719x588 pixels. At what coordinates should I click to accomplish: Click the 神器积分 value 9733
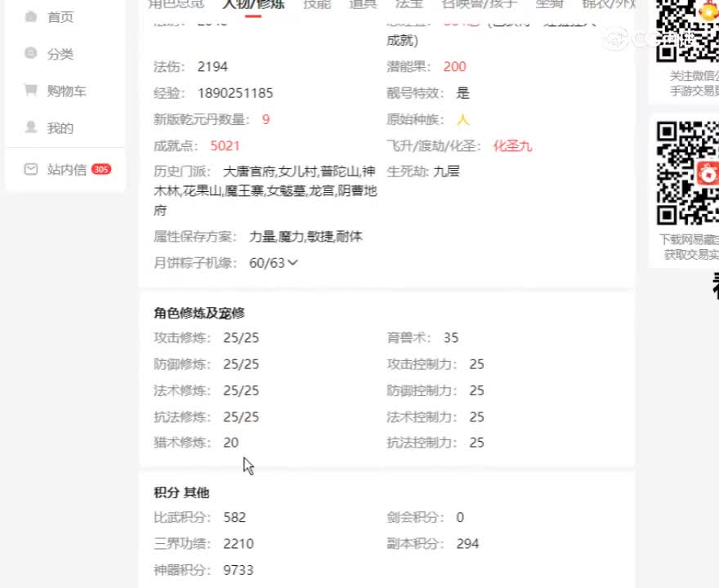click(239, 571)
